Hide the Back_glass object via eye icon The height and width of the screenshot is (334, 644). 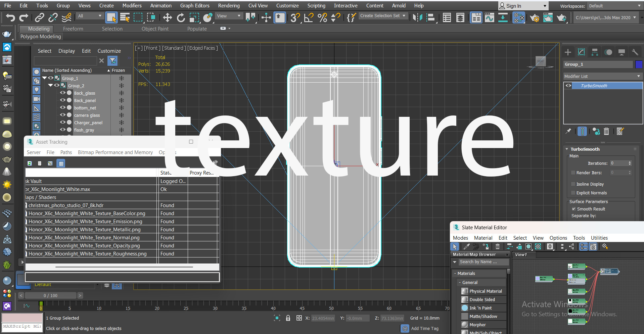pos(62,93)
